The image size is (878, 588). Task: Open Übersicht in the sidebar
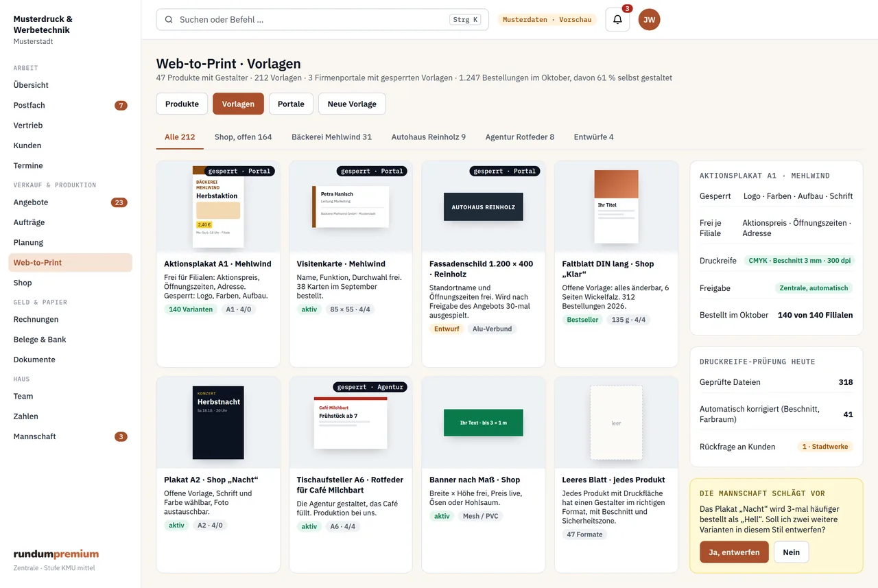pos(70,85)
